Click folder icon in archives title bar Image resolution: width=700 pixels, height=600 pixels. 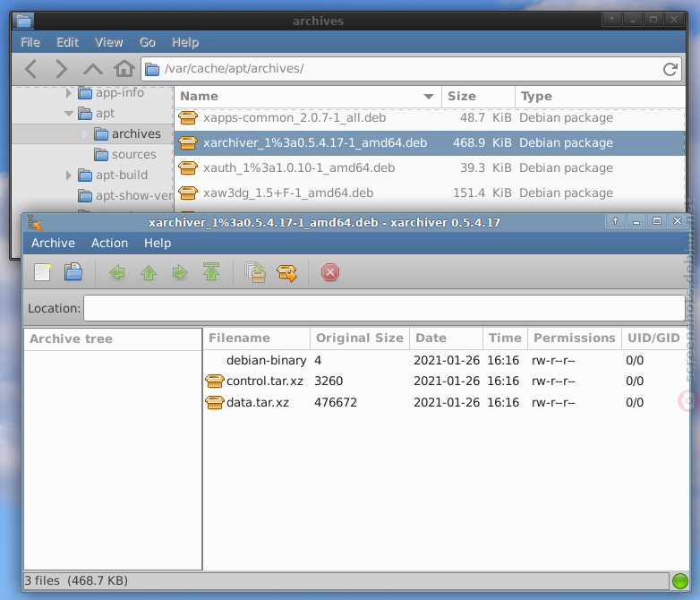click(x=23, y=21)
